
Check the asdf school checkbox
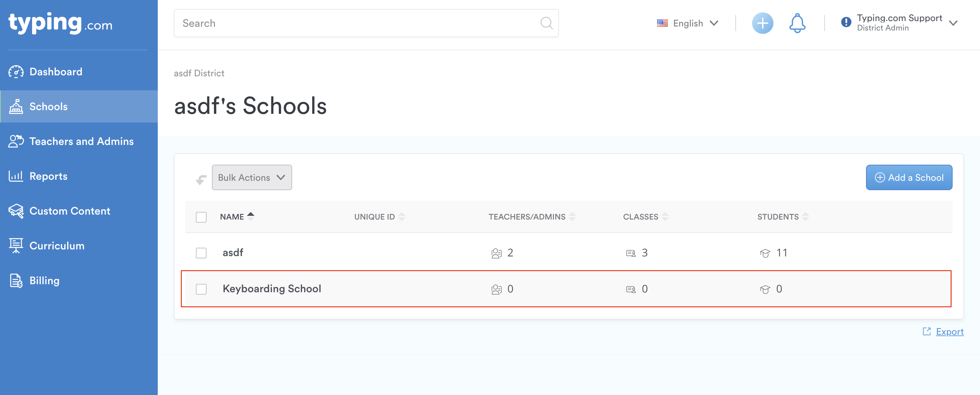tap(201, 253)
